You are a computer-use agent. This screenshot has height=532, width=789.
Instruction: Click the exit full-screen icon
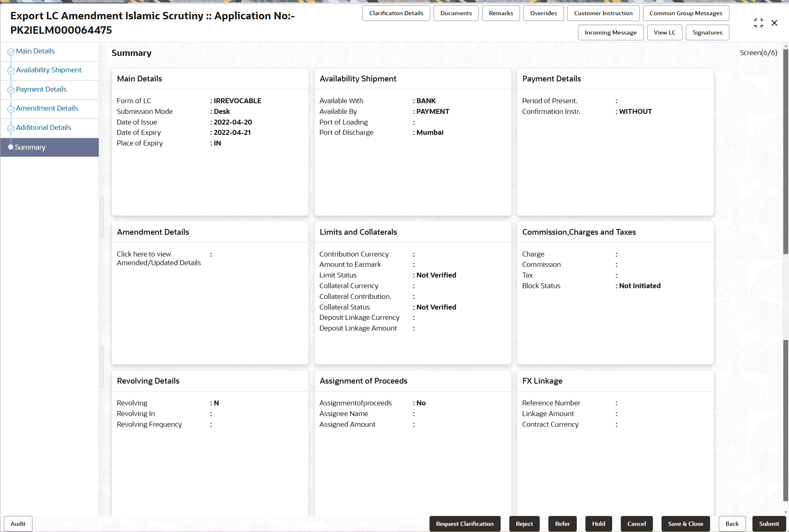pyautogui.click(x=759, y=23)
